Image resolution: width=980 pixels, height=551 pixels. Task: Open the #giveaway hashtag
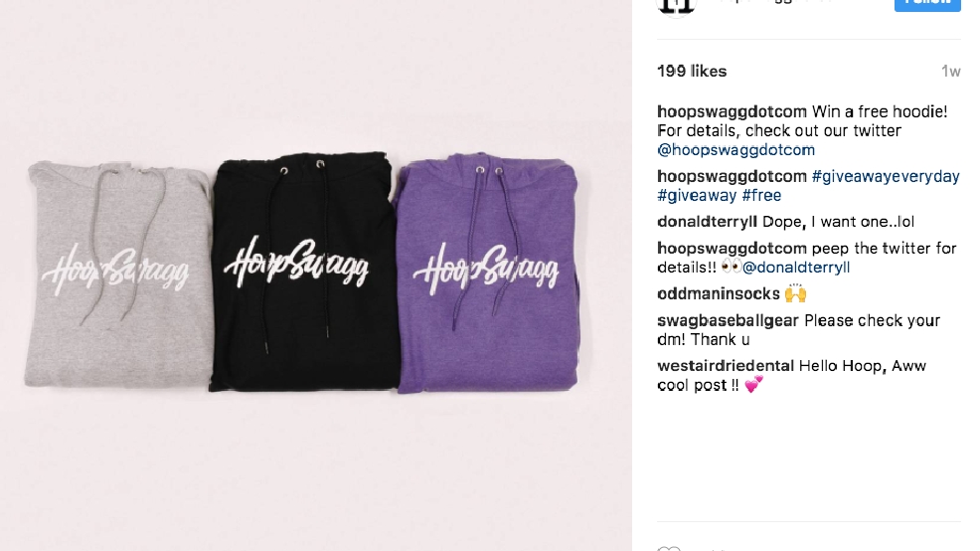pos(697,196)
